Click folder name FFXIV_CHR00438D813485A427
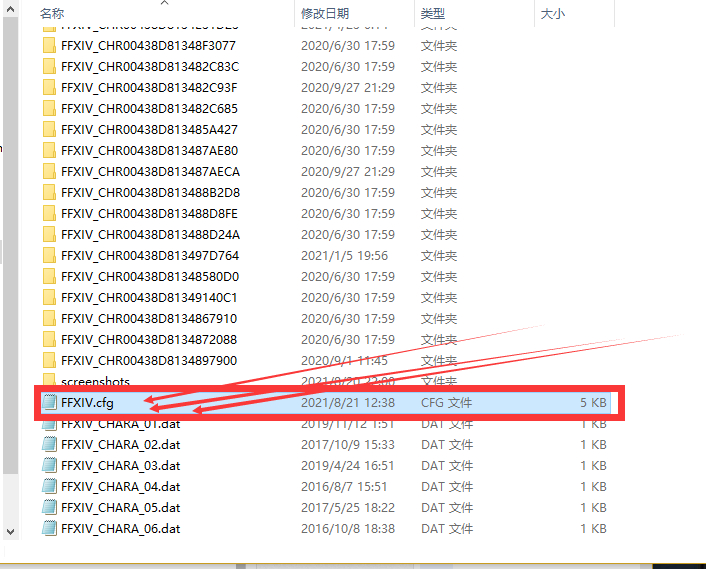 149,130
